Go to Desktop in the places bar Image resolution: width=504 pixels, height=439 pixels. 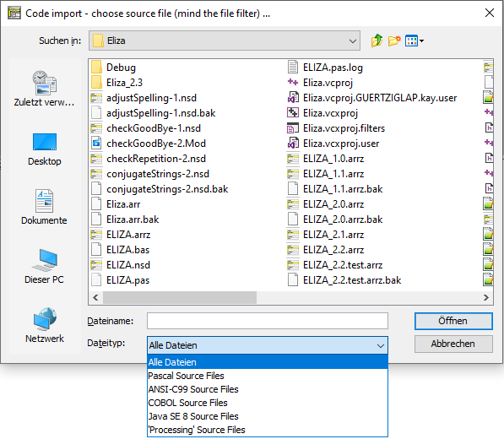click(45, 149)
